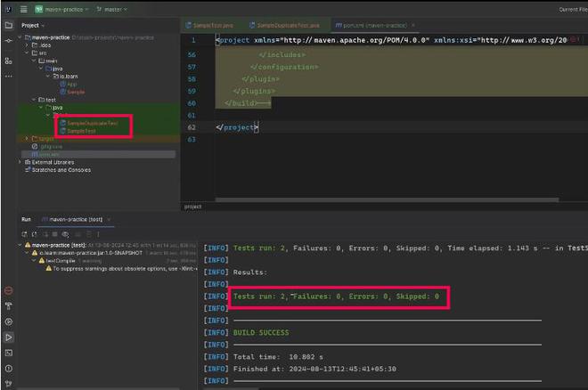Select pom.xml in project tree
The width and height of the screenshot is (588, 390).
point(45,154)
